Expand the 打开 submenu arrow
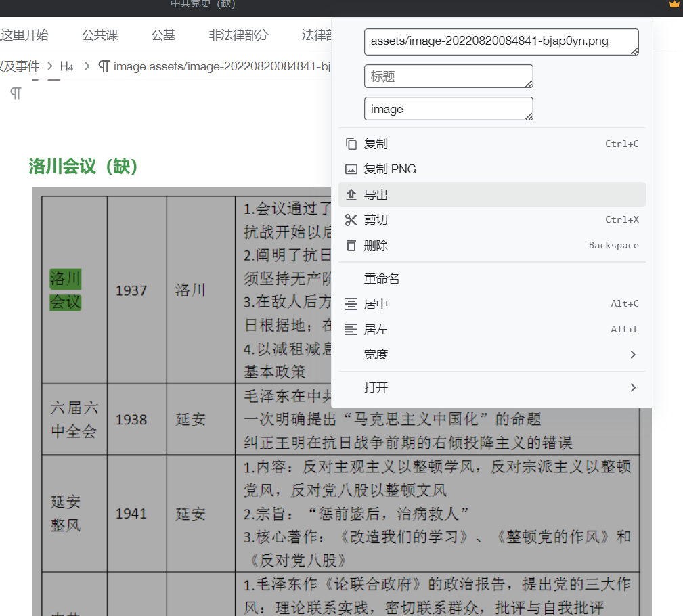683x616 pixels. click(x=633, y=388)
